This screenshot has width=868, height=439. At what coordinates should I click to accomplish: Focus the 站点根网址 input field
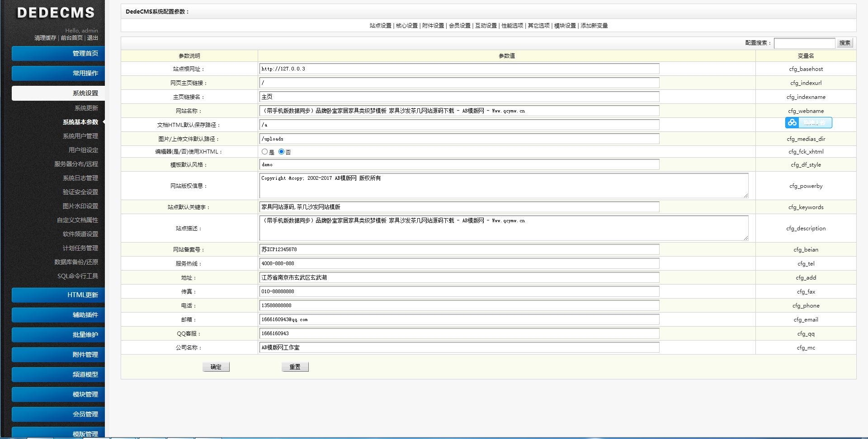click(x=459, y=69)
